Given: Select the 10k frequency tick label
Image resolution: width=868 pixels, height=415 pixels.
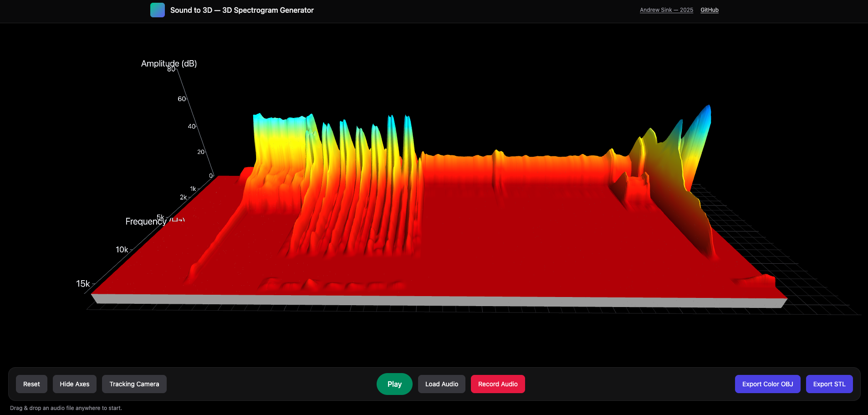Looking at the screenshot, I should tap(122, 250).
